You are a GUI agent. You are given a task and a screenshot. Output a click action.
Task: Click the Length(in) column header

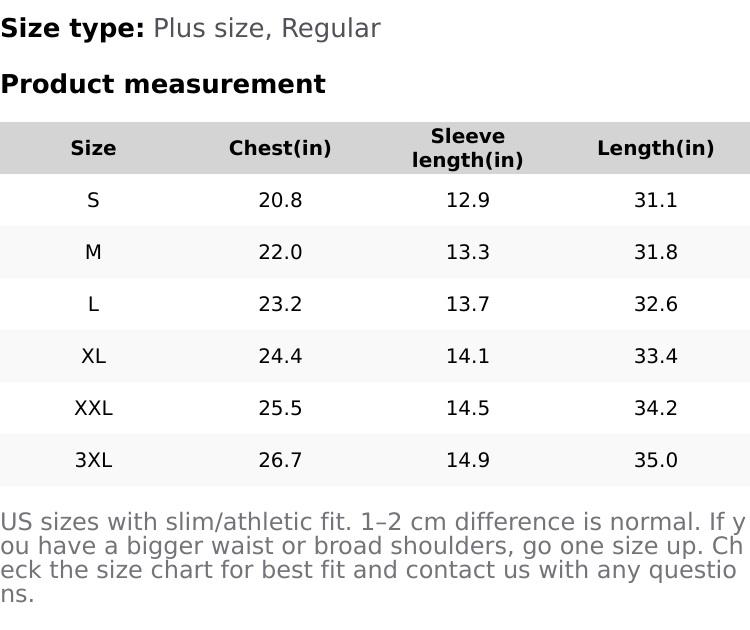(656, 148)
